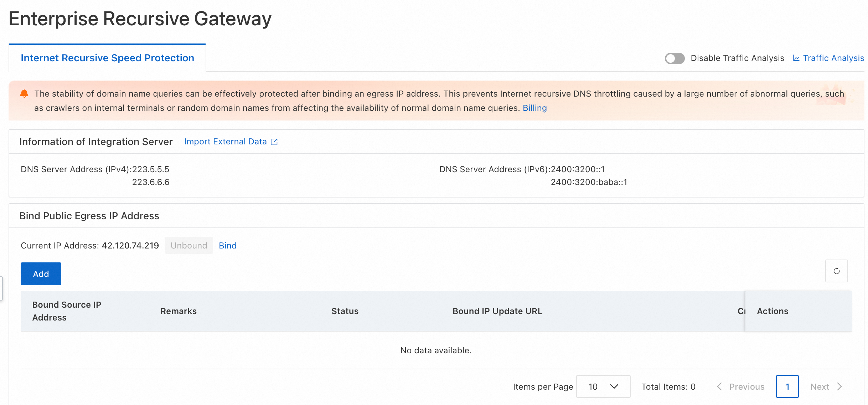Click the Import External Data link

[x=225, y=142]
